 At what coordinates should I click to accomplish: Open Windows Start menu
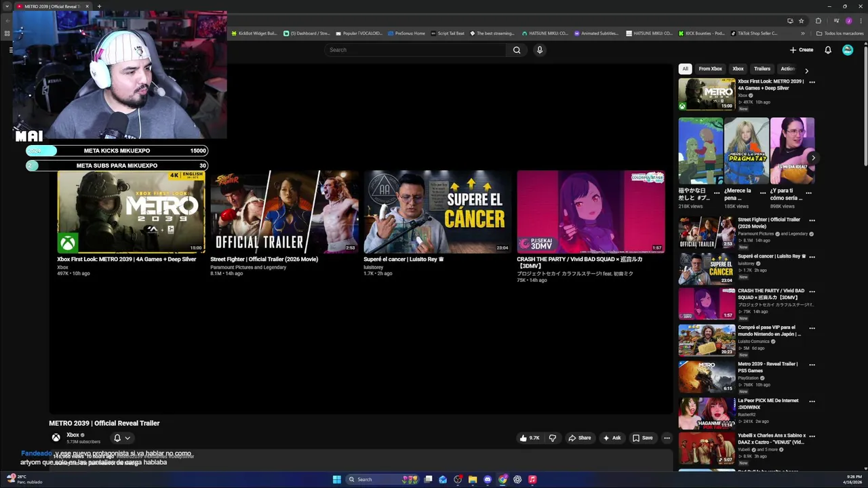(x=337, y=479)
